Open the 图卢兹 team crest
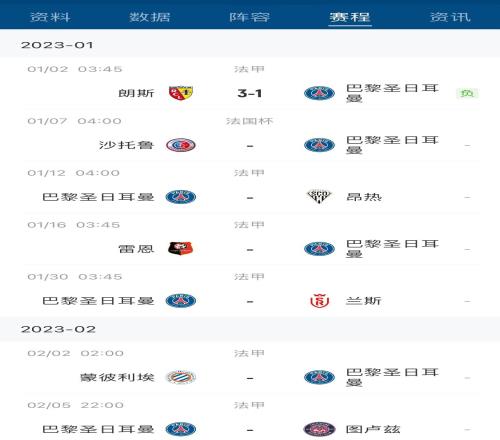This screenshot has width=500, height=440. click(319, 429)
